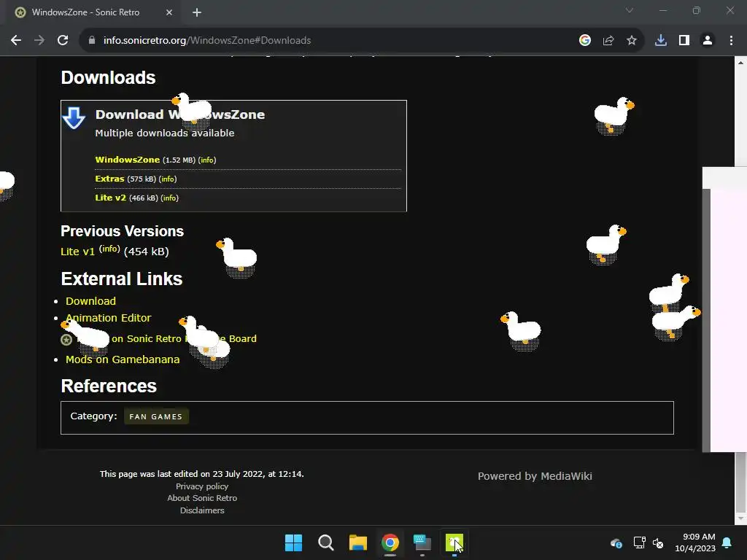Open info for WindowsZone download
The image size is (747, 560).
pyautogui.click(x=207, y=160)
